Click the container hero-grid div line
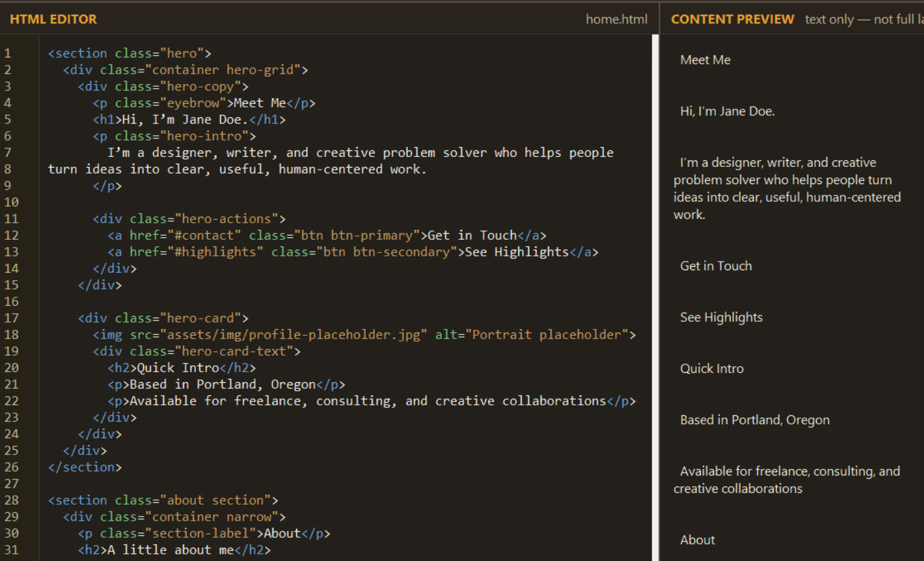The width and height of the screenshot is (924, 561). [x=185, y=70]
